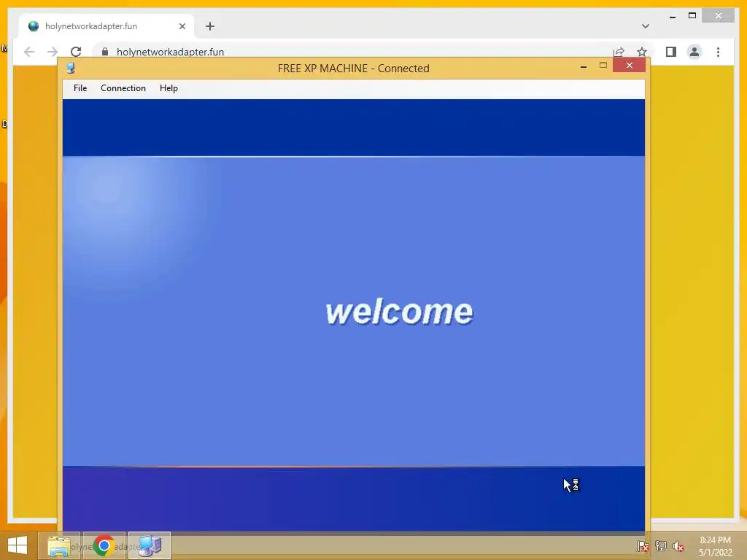Click network tray icon
This screenshot has height=560, width=747.
661,546
